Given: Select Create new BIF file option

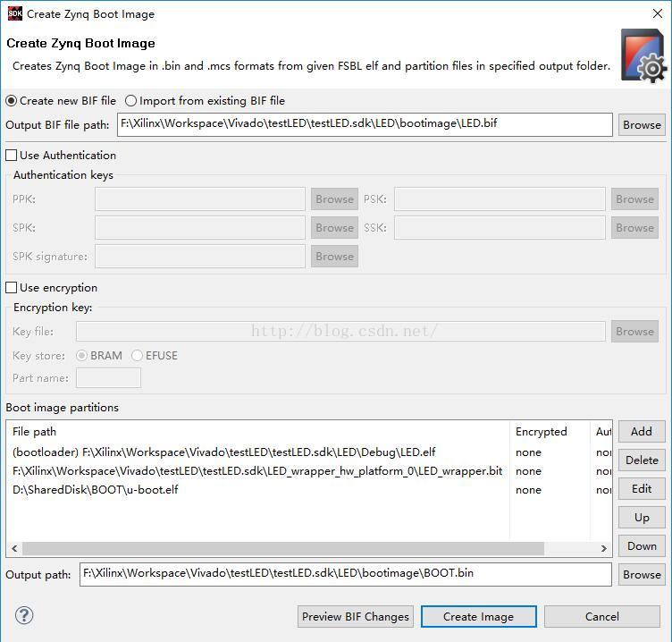Looking at the screenshot, I should pos(61,101).
